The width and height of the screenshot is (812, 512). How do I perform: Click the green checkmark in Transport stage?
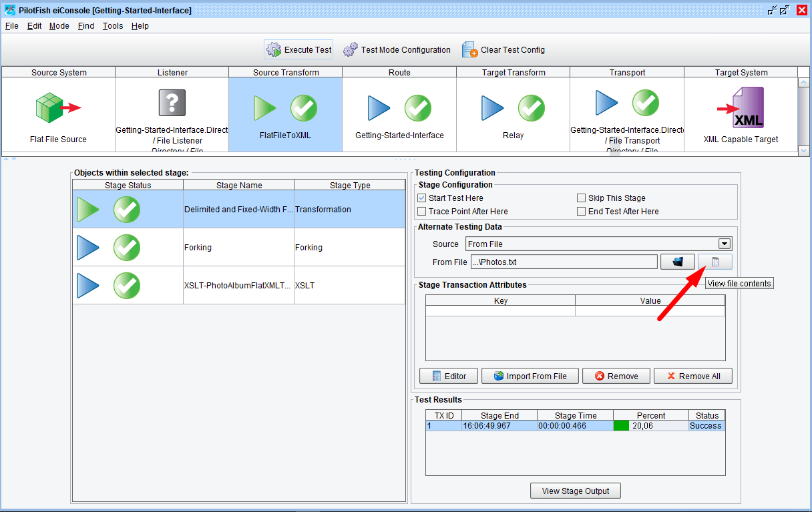pyautogui.click(x=646, y=103)
